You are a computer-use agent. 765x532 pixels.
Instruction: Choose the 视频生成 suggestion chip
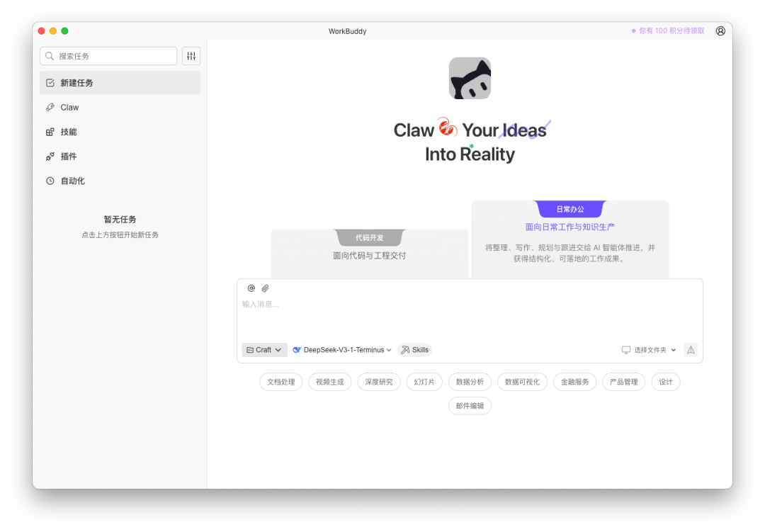click(x=330, y=382)
